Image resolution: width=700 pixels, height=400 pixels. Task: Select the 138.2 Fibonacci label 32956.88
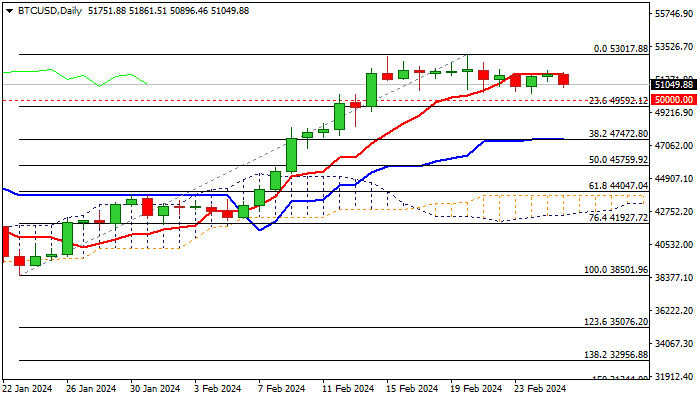click(614, 354)
